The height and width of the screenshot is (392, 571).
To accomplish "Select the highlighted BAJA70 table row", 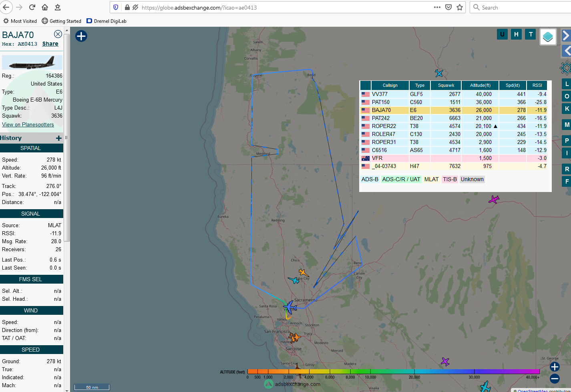I will click(x=454, y=110).
